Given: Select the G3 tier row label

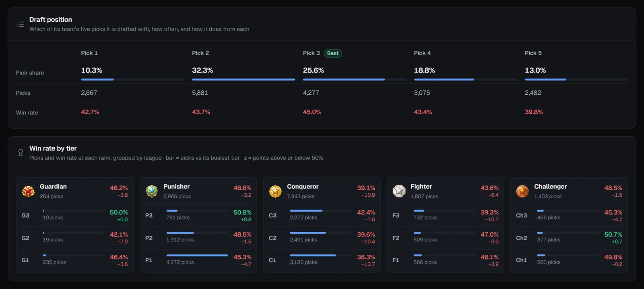Looking at the screenshot, I should [25, 216].
